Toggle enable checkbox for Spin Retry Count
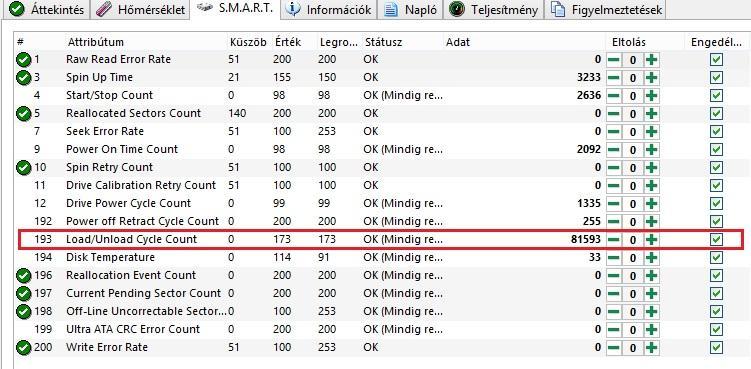The height and width of the screenshot is (369, 751). coord(717,168)
